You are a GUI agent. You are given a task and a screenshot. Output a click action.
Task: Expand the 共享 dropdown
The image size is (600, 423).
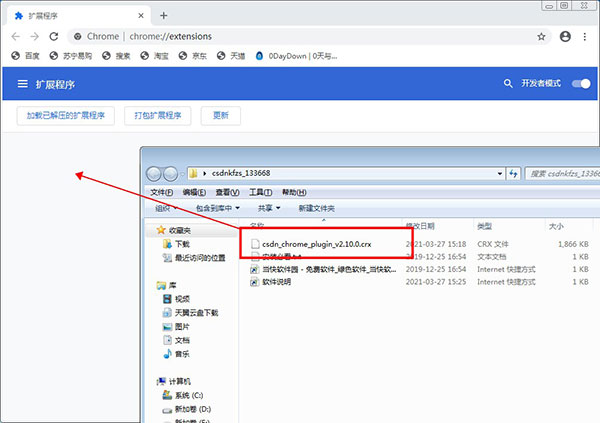[x=269, y=208]
